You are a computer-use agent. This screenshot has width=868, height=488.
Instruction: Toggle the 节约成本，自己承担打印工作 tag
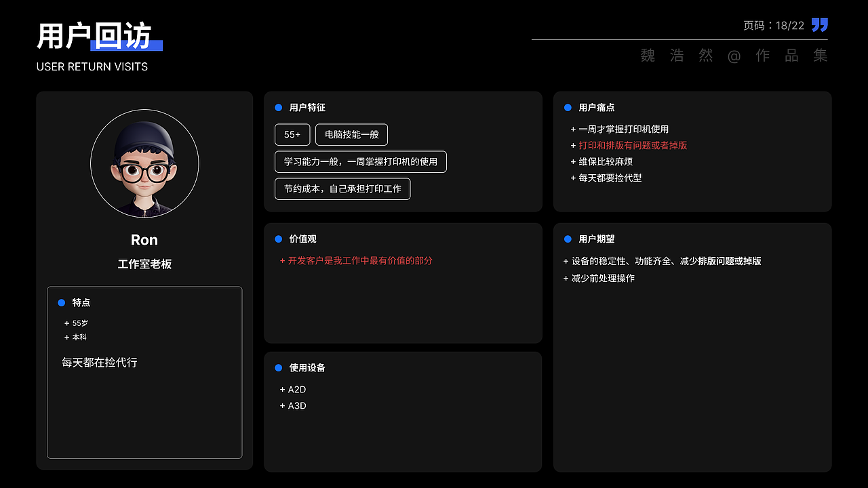point(342,189)
